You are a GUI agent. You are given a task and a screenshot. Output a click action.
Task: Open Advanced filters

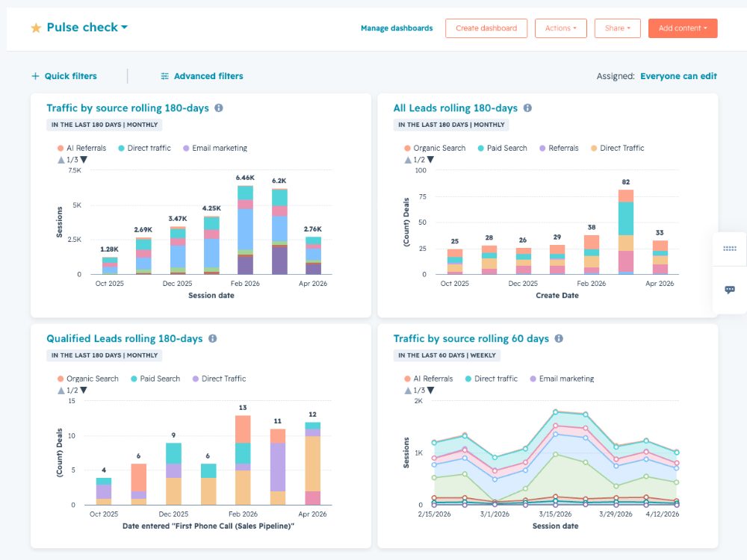[x=202, y=76]
